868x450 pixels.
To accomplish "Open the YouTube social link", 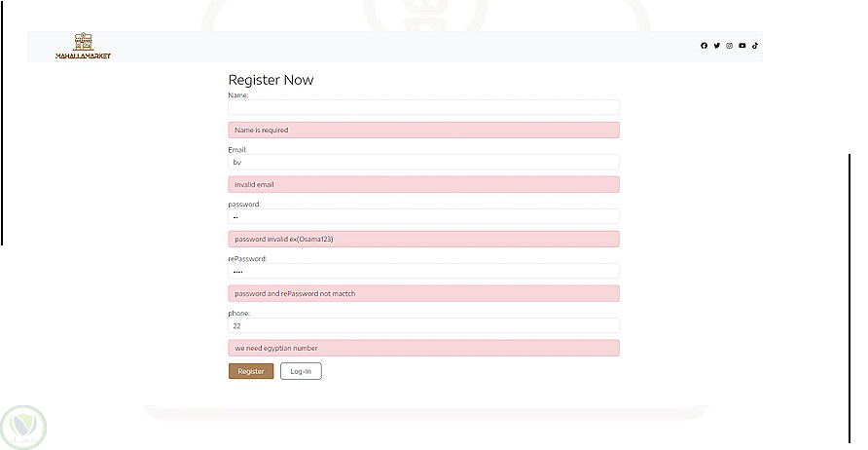I will point(742,46).
